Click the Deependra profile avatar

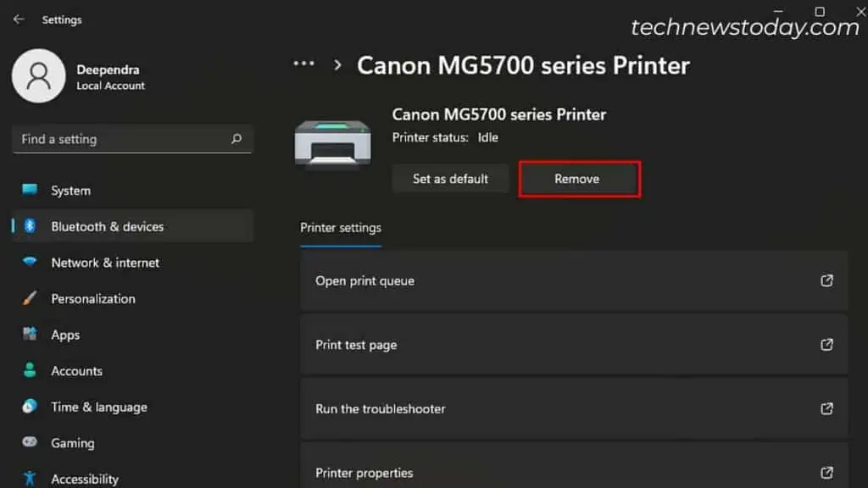point(38,76)
